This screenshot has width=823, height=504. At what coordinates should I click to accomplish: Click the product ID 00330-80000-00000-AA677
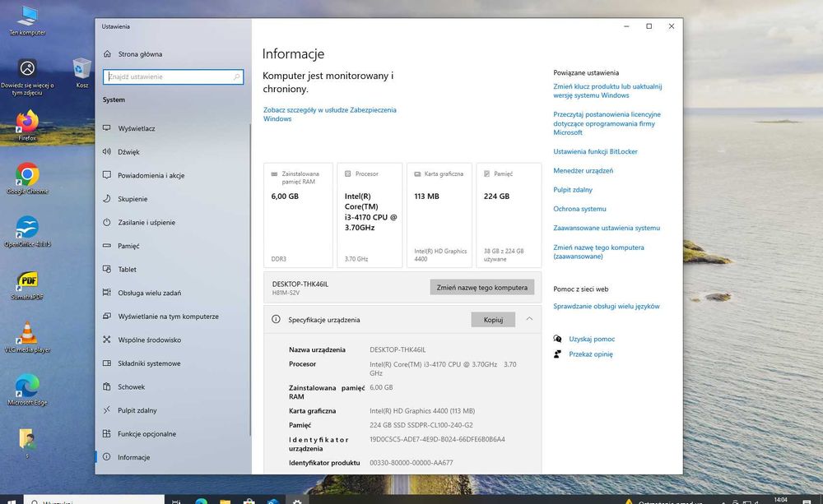[x=411, y=463]
